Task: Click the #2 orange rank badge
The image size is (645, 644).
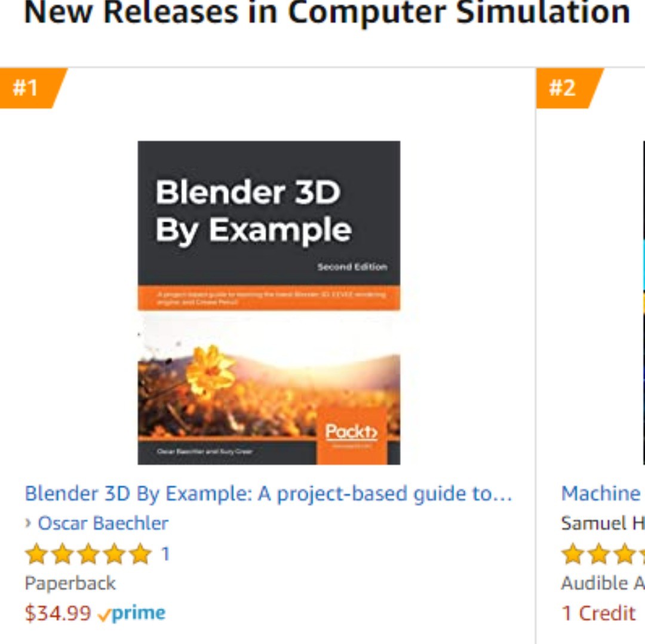Action: tap(563, 88)
